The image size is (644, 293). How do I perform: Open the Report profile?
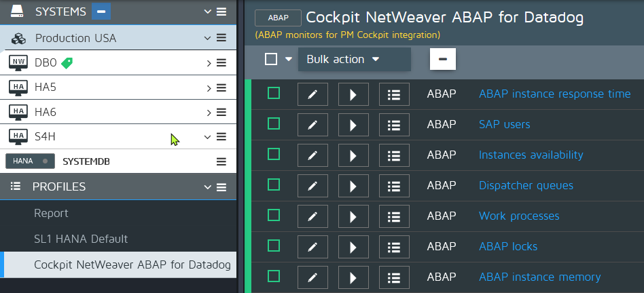(52, 213)
